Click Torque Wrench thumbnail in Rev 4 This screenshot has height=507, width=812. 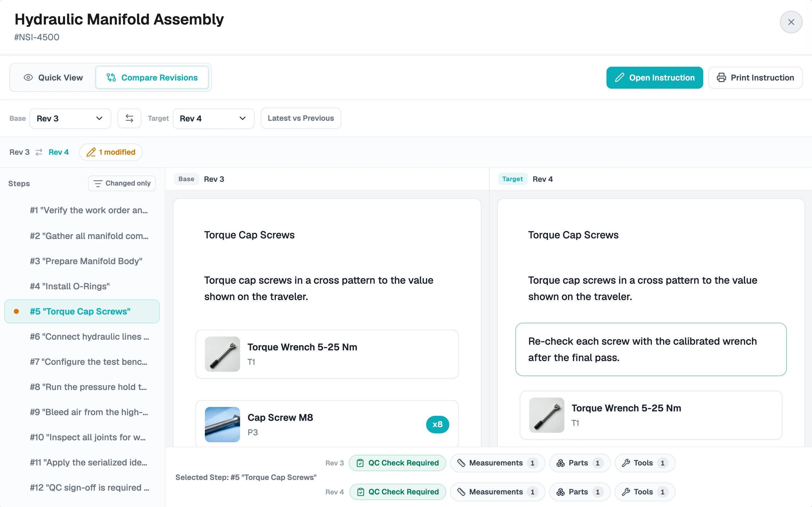pyautogui.click(x=547, y=415)
